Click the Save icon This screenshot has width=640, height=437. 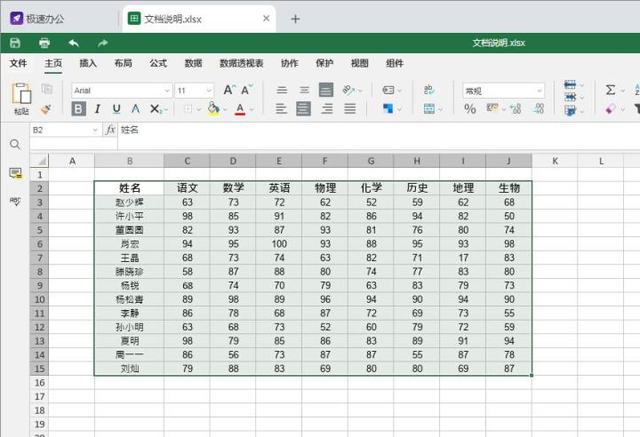(x=15, y=43)
